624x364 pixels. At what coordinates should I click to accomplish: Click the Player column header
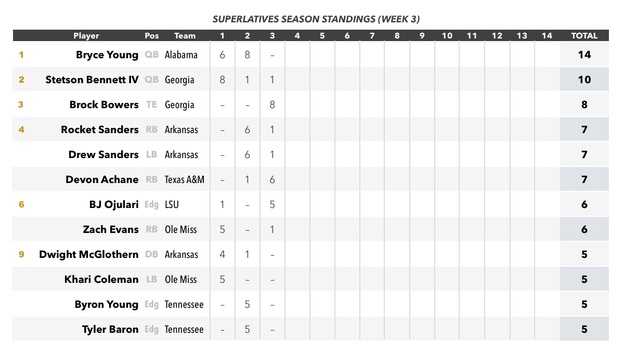(x=86, y=36)
